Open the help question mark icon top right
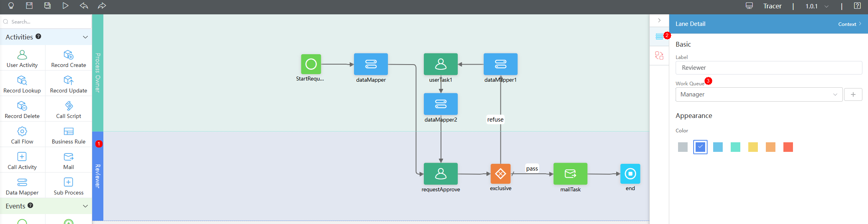 (x=857, y=6)
